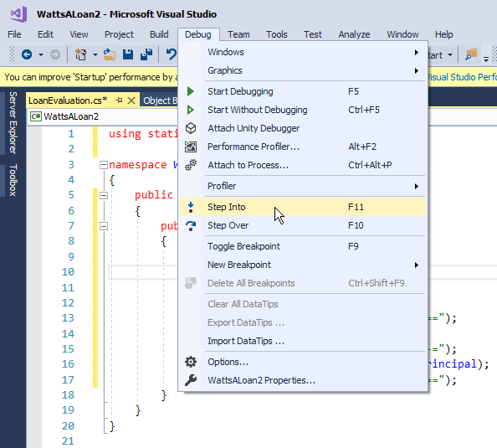
Task: Open the Toolbox side panel
Action: [x=13, y=180]
